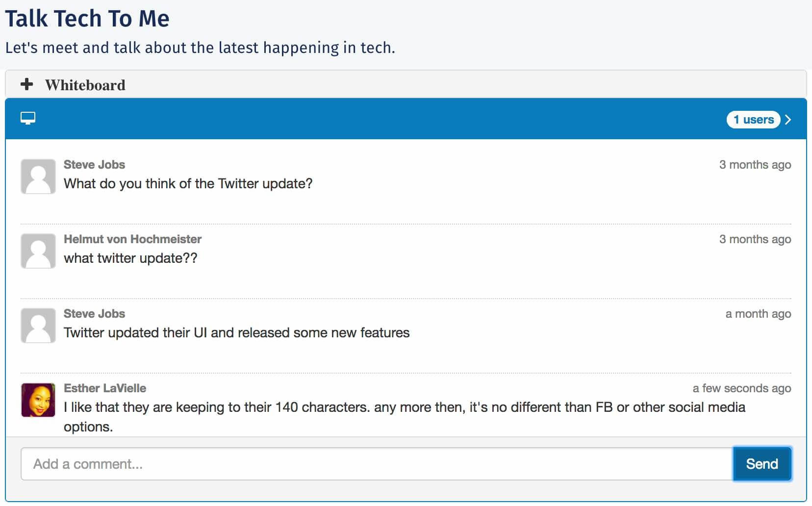Click the Talk Tech To Me title
Screen dimensions: 812x506
tap(87, 19)
